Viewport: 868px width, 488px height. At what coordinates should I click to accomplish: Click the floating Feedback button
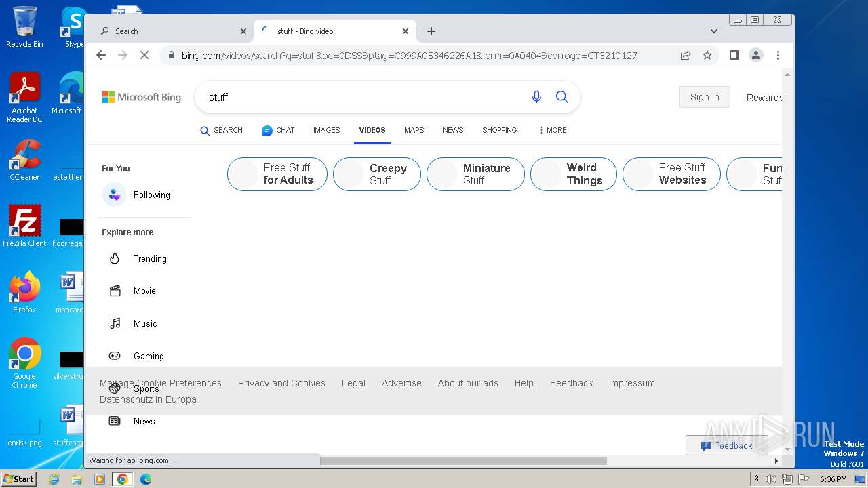pos(726,445)
